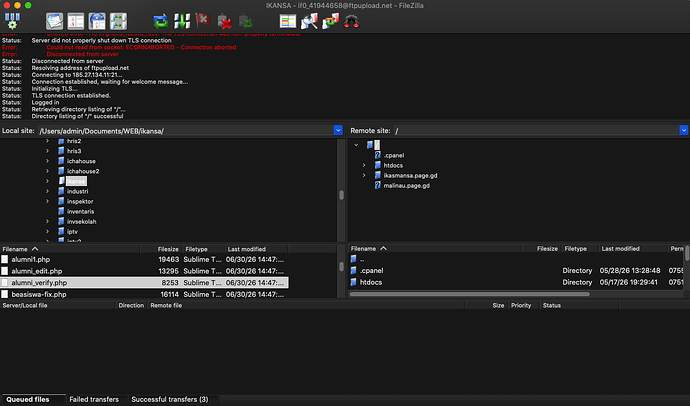Select malinau.page.gd in remote tree
Viewport: 690px width, 406px height.
(407, 186)
